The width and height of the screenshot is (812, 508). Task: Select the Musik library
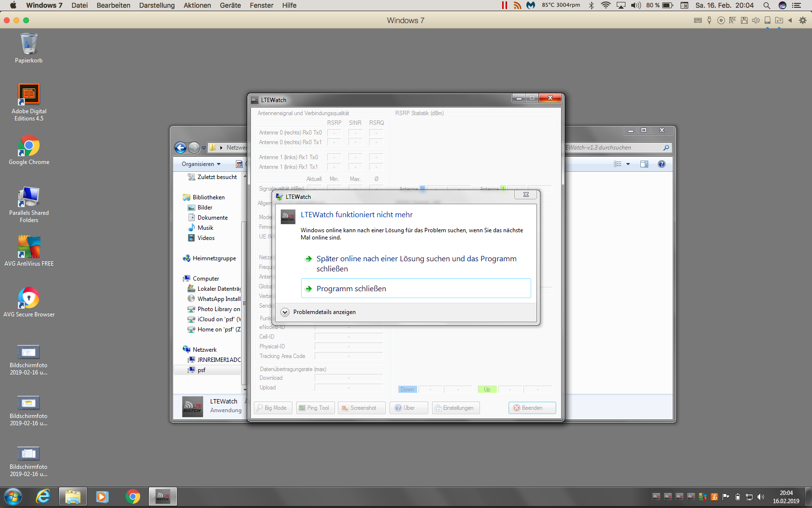(x=201, y=228)
